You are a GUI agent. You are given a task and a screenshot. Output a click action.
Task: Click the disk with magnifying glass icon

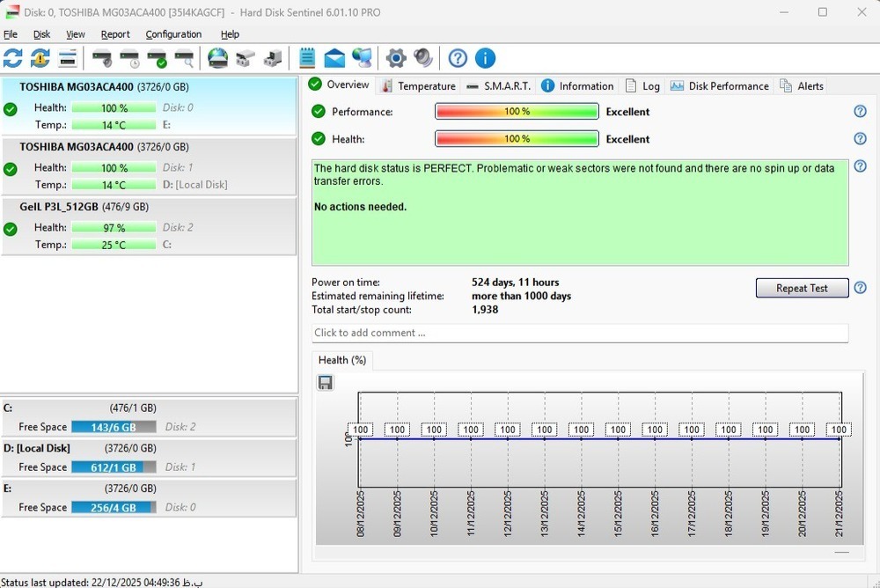pos(185,59)
